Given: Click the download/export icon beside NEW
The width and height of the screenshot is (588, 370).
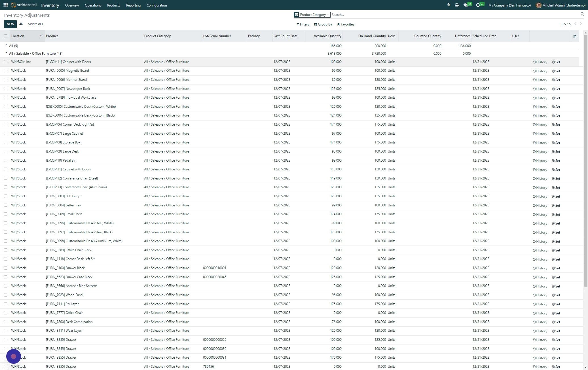Looking at the screenshot, I should click(21, 24).
